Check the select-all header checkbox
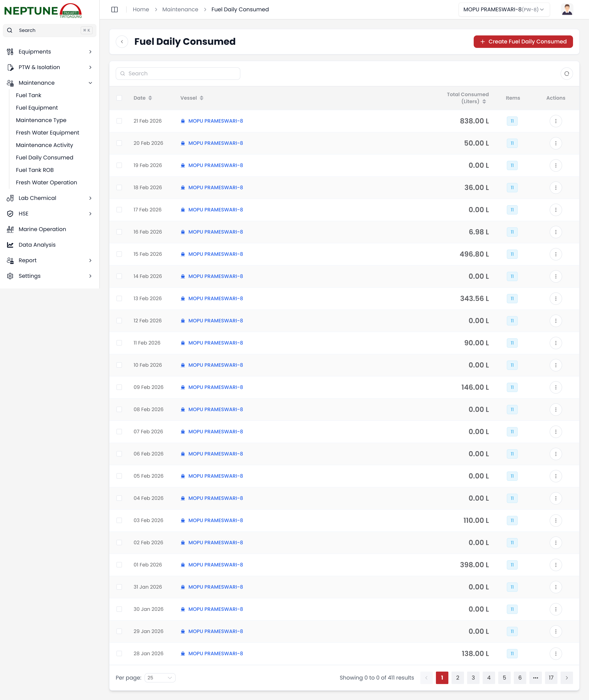This screenshot has width=589, height=700. 119,98
